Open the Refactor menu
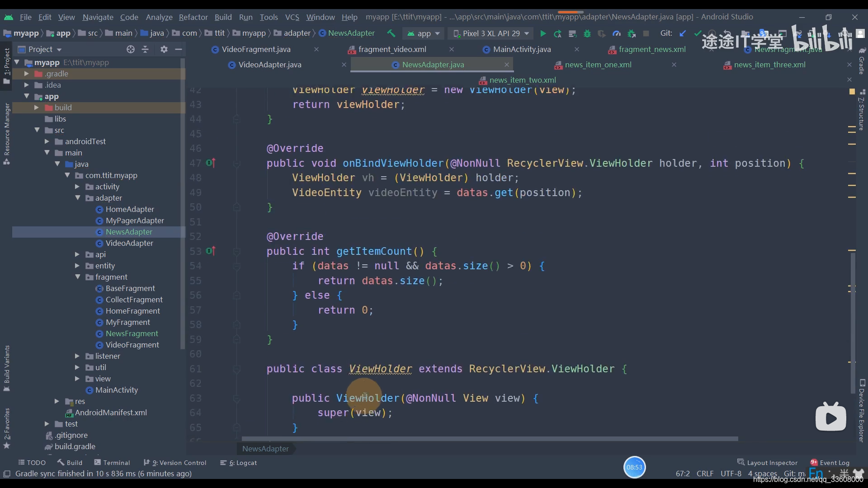This screenshot has width=868, height=488. [x=193, y=17]
